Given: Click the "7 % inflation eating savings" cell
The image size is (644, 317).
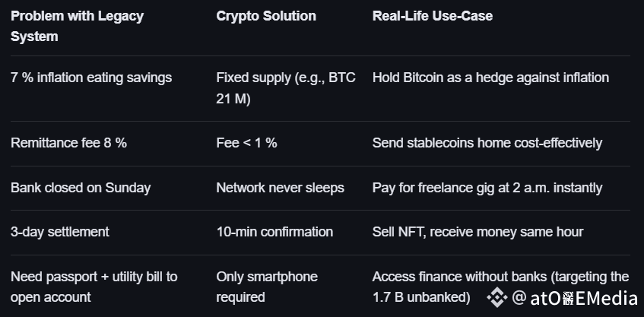Looking at the screenshot, I should tap(91, 78).
